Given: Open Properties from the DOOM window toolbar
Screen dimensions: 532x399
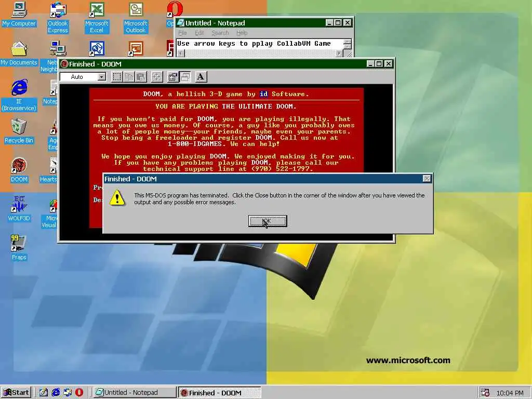Looking at the screenshot, I should click(x=172, y=77).
